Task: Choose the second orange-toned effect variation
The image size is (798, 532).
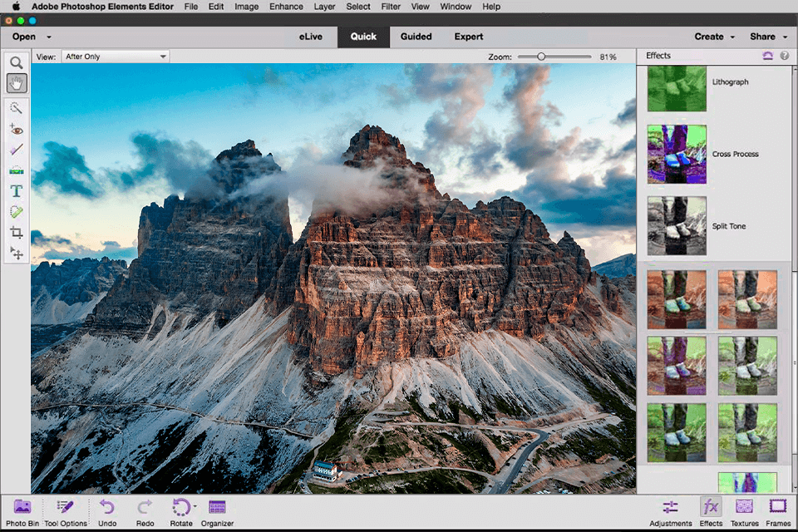Action: [747, 299]
